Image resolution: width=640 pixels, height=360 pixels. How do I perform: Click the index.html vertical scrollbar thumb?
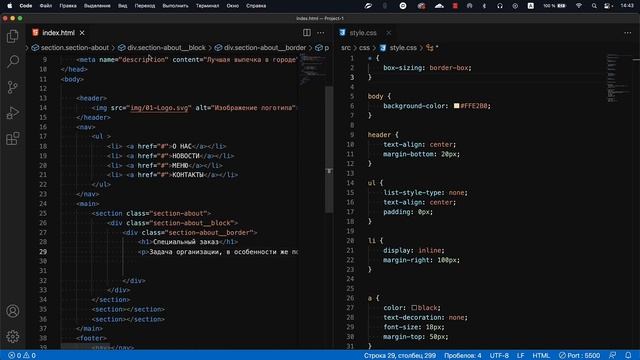click(329, 149)
